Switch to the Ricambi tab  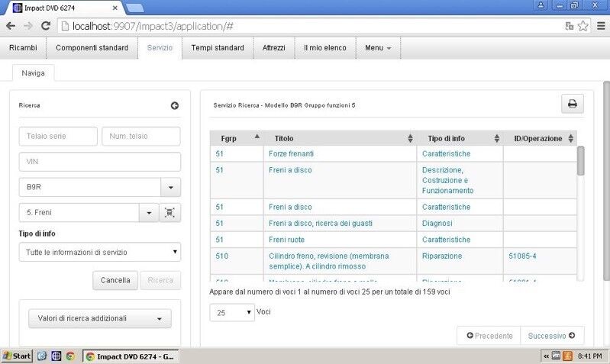(x=23, y=47)
